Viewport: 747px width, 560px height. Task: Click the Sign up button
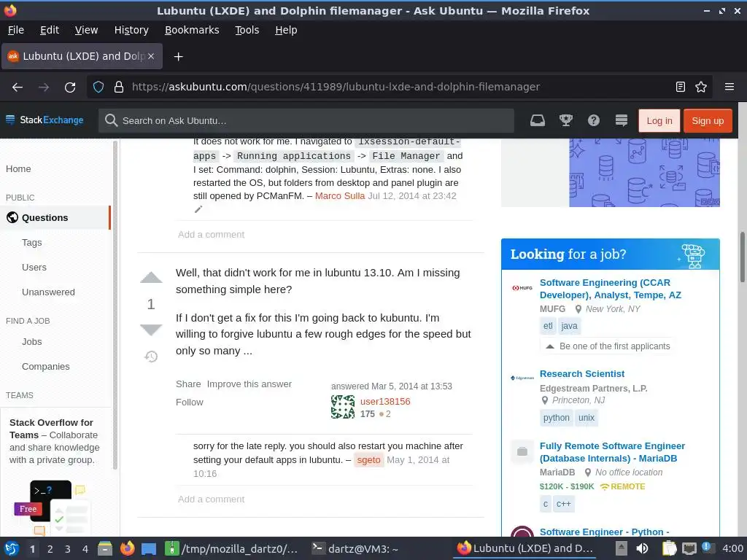click(x=708, y=121)
